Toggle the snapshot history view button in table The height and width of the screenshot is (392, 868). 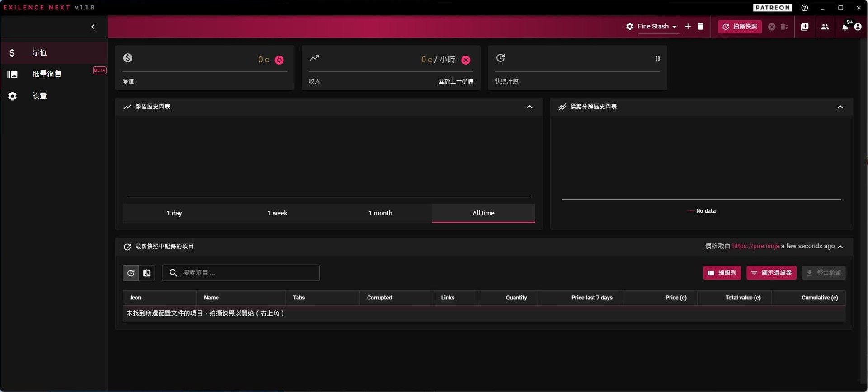(x=131, y=273)
